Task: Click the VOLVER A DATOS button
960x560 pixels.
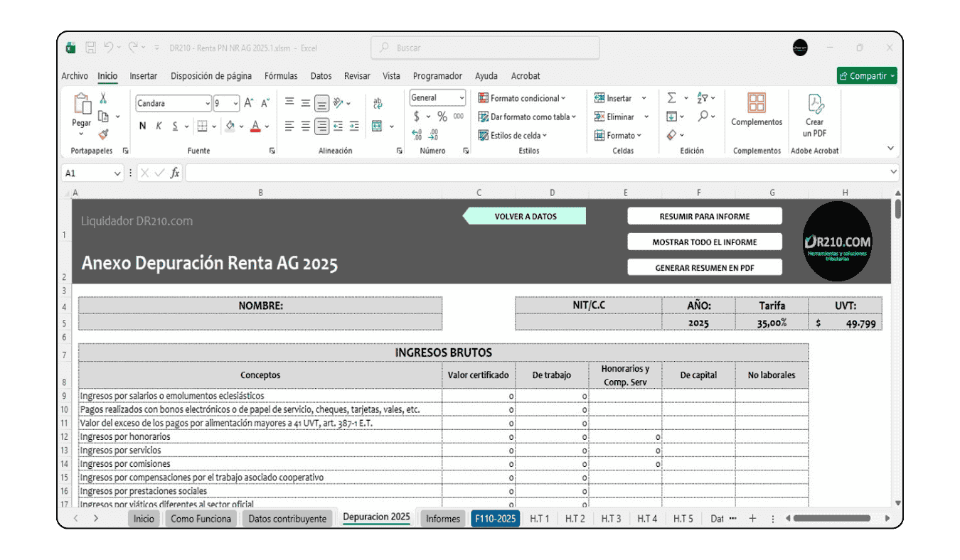Action: coord(525,215)
